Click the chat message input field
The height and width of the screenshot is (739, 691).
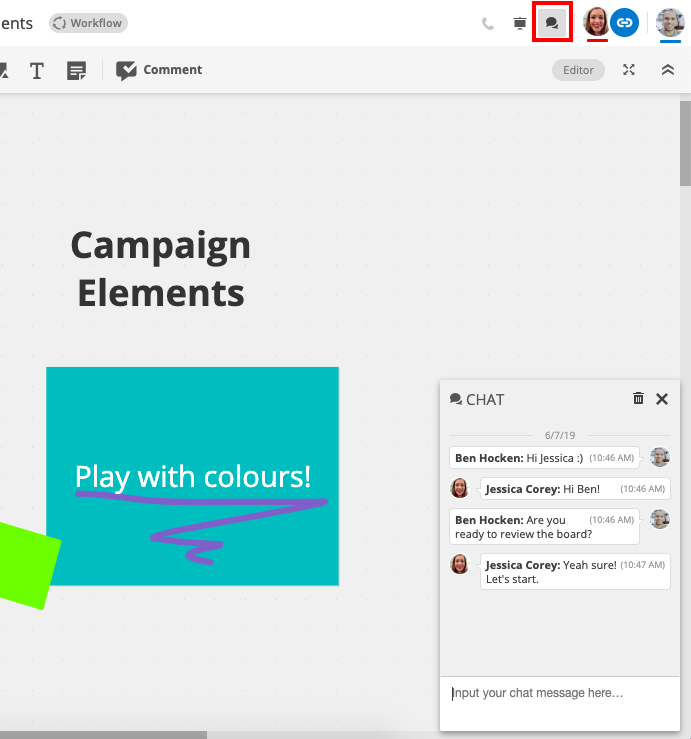pos(559,703)
